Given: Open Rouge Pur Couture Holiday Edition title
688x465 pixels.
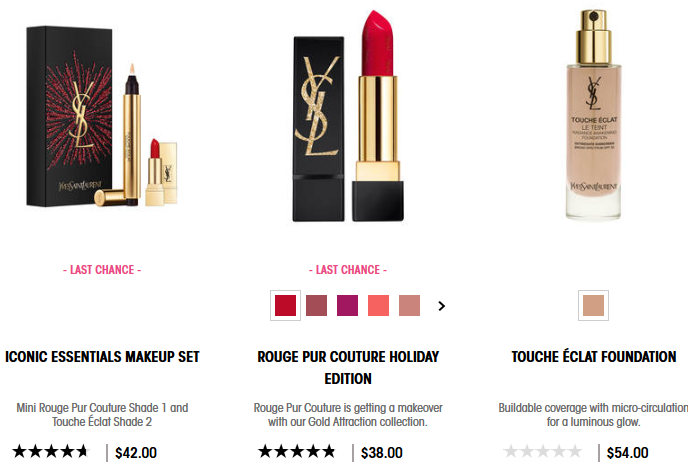Looking at the screenshot, I should pyautogui.click(x=348, y=368).
